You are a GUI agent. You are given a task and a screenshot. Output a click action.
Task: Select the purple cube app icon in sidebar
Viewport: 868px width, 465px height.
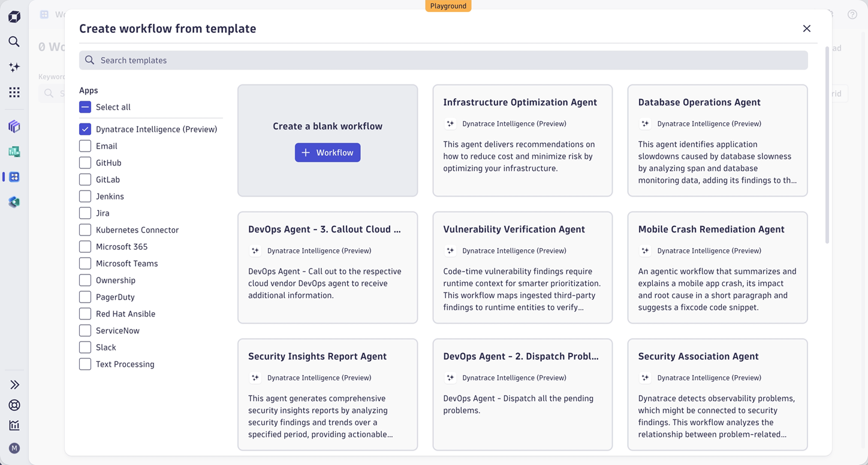point(14,126)
